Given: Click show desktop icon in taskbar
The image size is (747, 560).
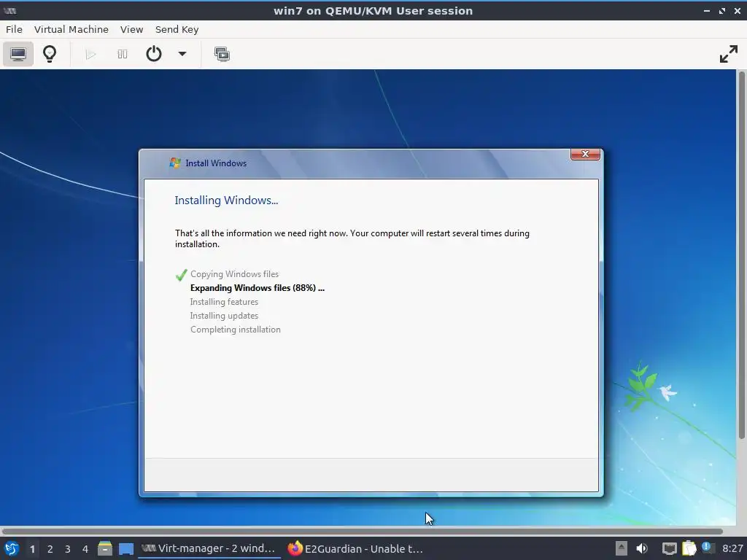Looking at the screenshot, I should tap(126, 549).
